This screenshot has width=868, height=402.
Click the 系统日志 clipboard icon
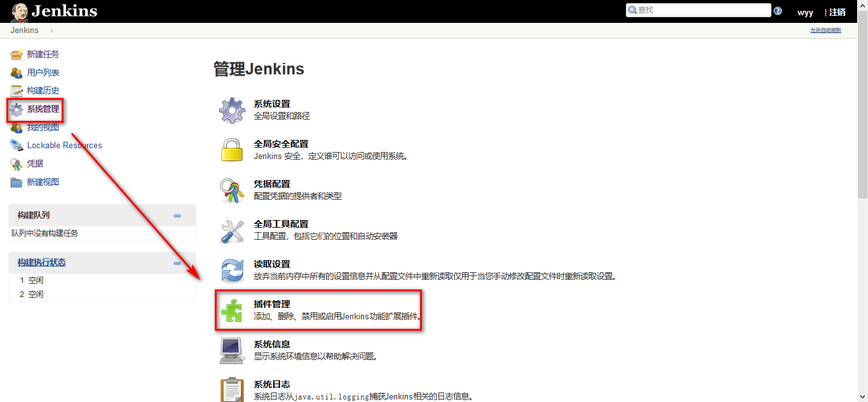pyautogui.click(x=232, y=389)
